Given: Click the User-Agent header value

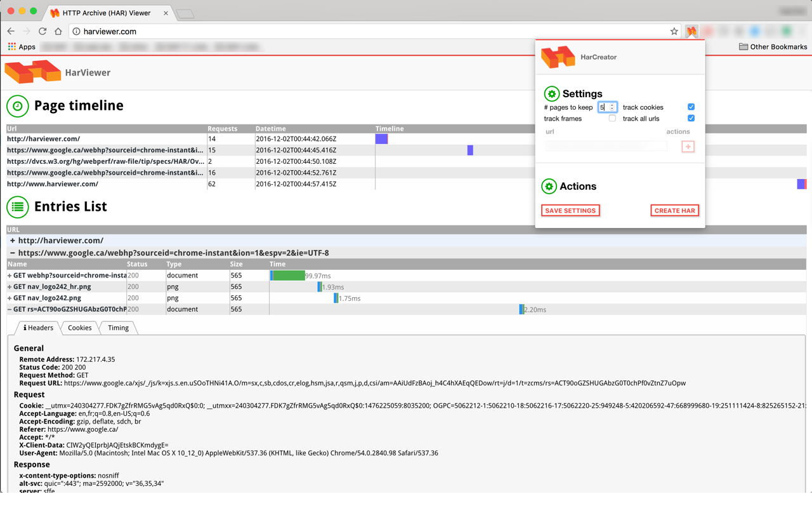Looking at the screenshot, I should (x=249, y=453).
